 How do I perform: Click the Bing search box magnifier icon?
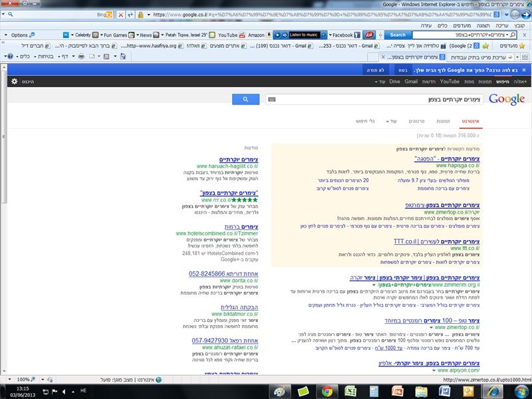click(11, 15)
